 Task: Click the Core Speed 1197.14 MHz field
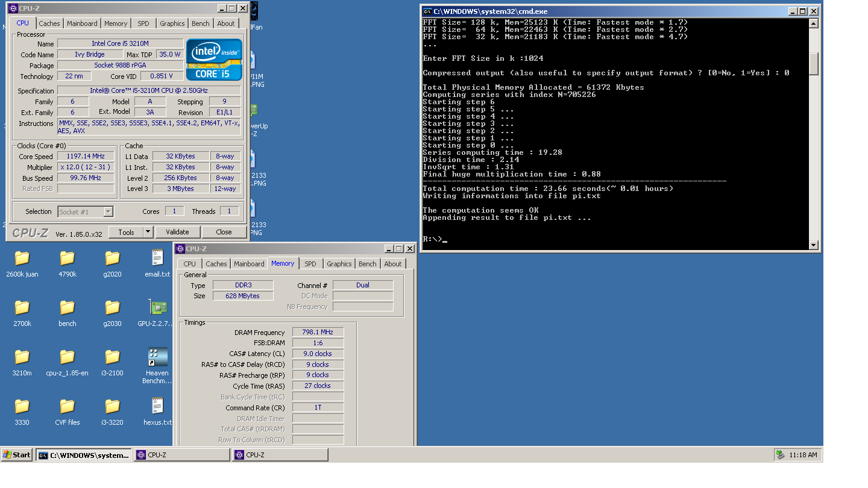coord(86,156)
